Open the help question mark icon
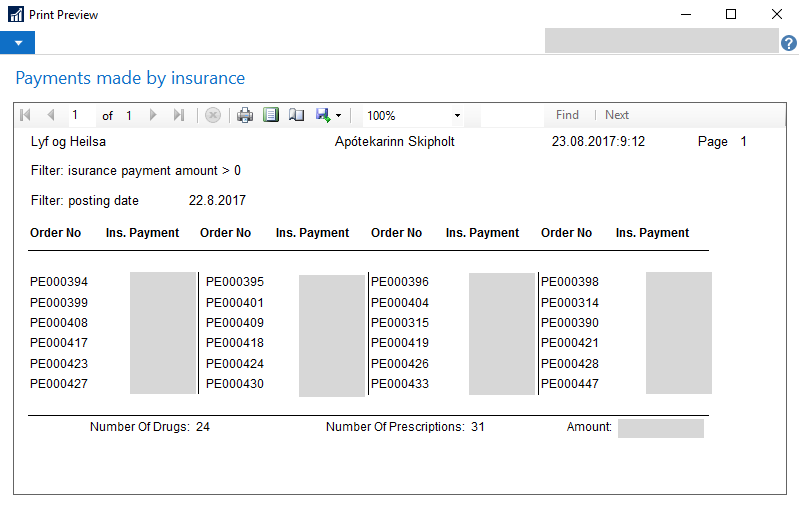The height and width of the screenshot is (506, 799). click(789, 43)
